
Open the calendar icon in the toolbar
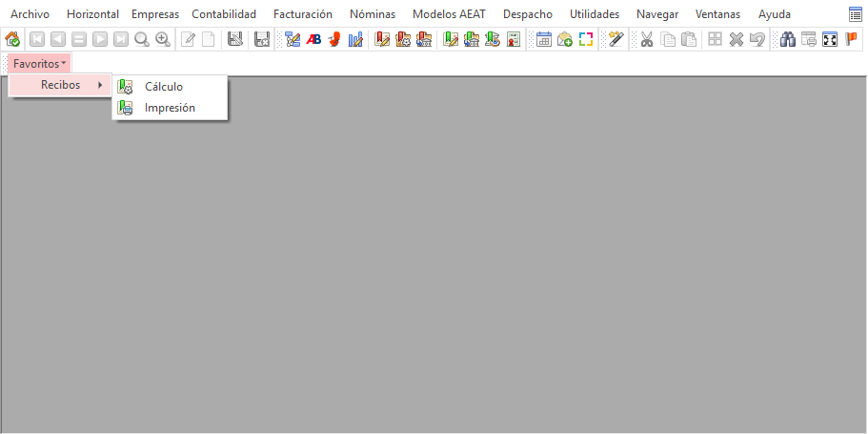pos(544,39)
